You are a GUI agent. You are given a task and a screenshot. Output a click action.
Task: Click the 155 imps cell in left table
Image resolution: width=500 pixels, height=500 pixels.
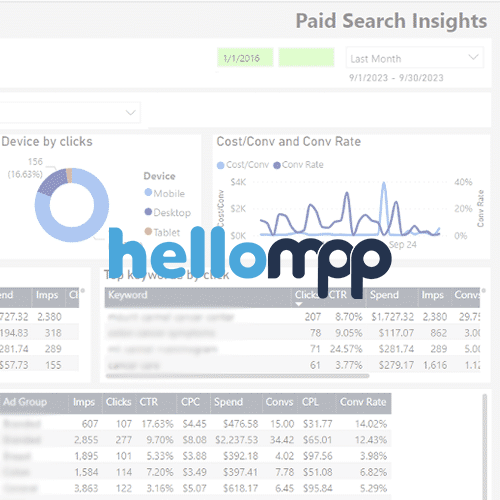(53, 365)
